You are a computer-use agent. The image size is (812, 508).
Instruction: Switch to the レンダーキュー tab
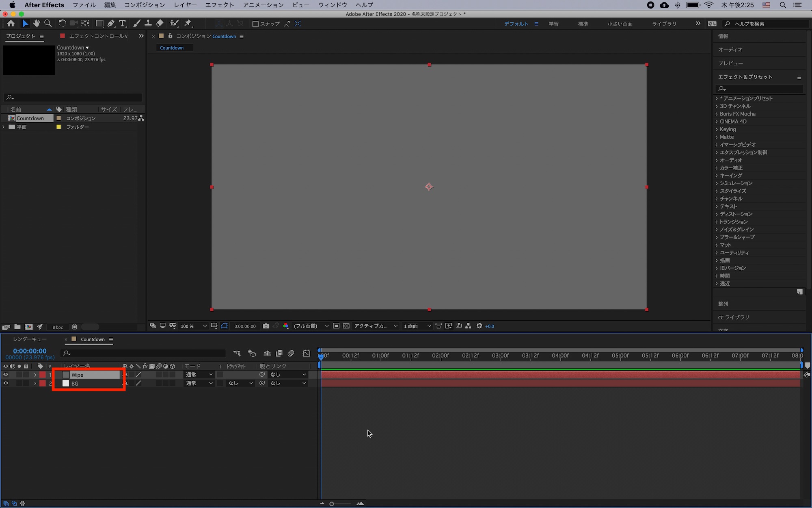pyautogui.click(x=30, y=339)
